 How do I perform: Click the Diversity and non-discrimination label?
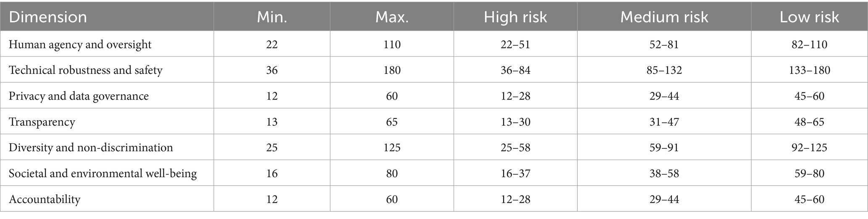pos(91,148)
